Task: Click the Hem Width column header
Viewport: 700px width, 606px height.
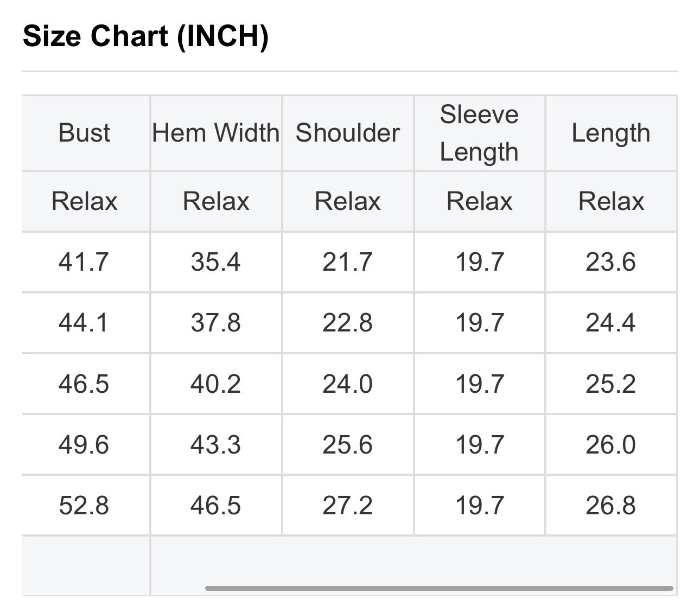Action: (x=216, y=133)
